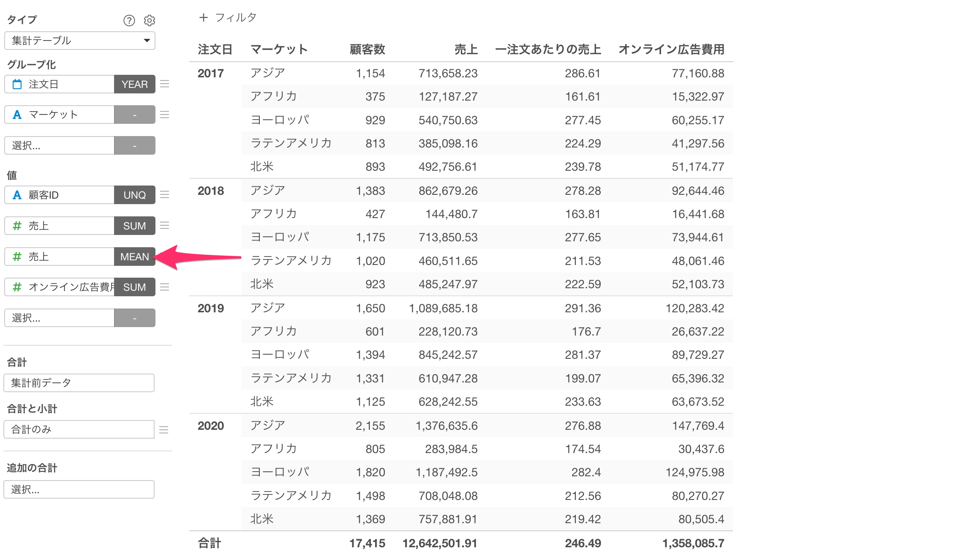Click the plus icon to add filter
Image resolution: width=980 pixels, height=557 pixels.
click(204, 17)
